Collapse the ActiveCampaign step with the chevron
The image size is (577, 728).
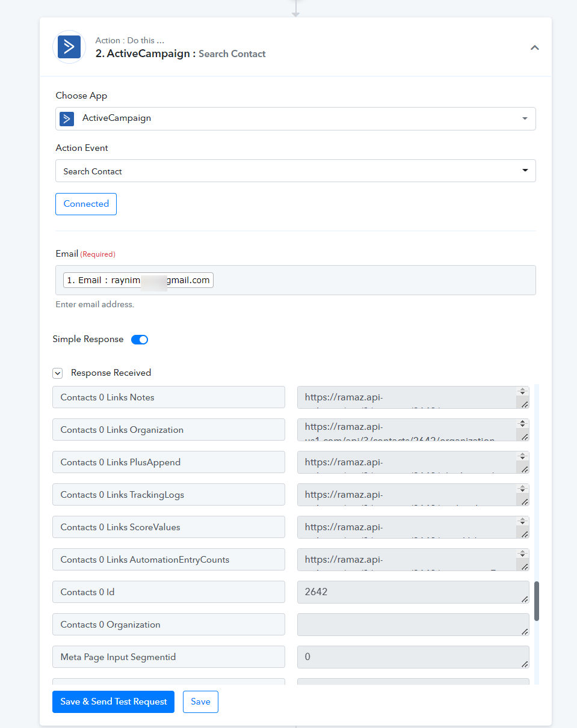pos(534,47)
